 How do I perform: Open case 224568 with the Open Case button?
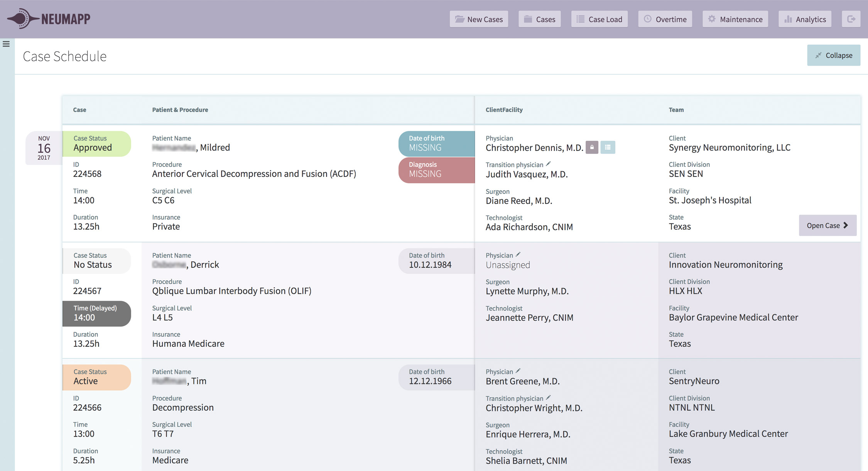827,225
